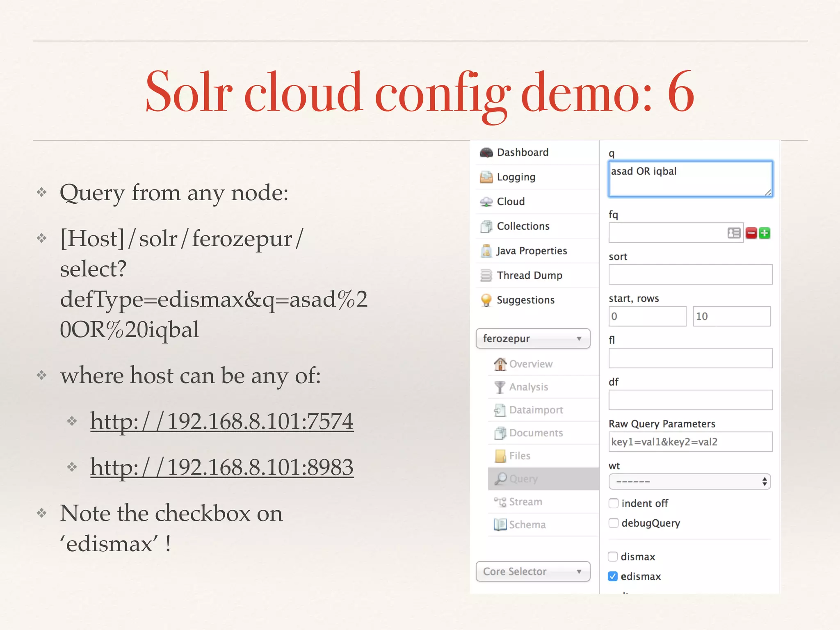Click the Raw Query Parameters field
840x630 pixels.
[x=690, y=442]
